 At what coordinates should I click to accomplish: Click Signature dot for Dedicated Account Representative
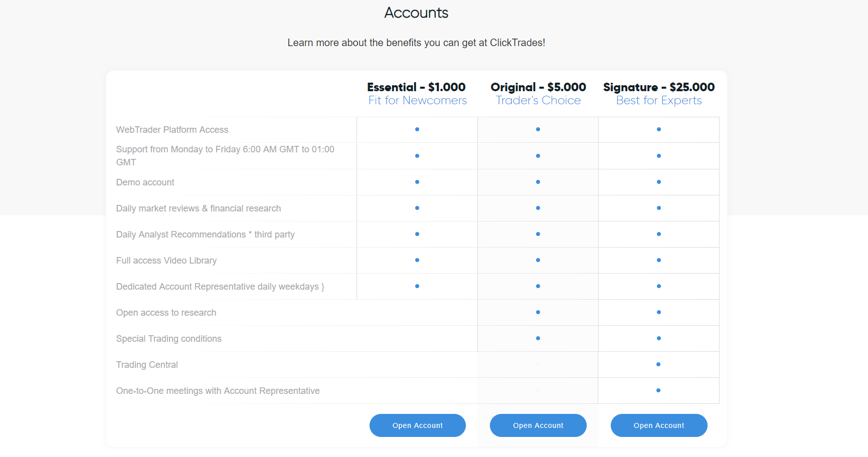pos(659,286)
